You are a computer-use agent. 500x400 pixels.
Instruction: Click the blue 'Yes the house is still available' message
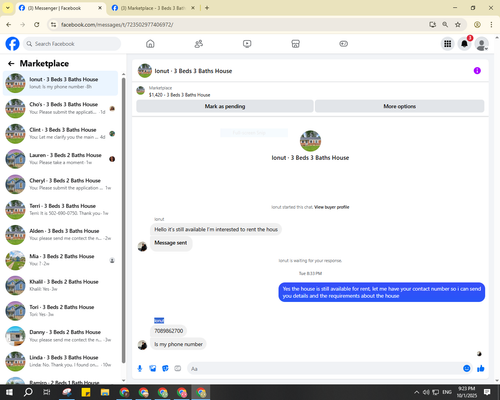tap(382, 292)
